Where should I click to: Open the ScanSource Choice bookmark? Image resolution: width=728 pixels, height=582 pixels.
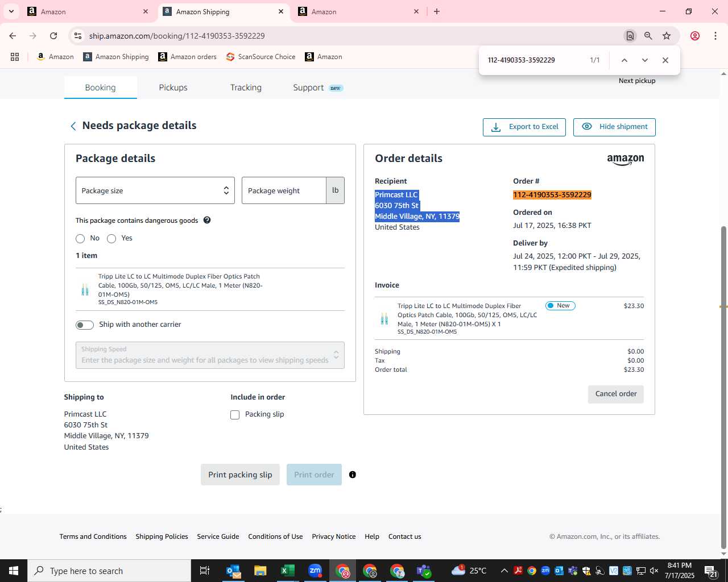point(261,57)
